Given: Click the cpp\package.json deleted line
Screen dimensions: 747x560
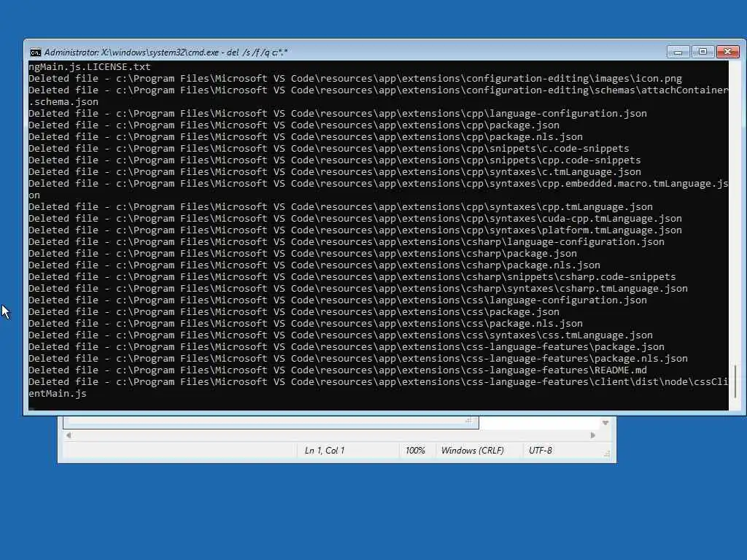Looking at the screenshot, I should [x=294, y=125].
